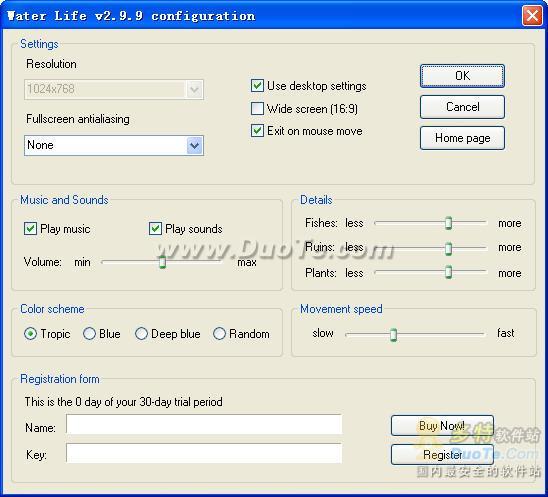
Task: Focus the Name input field
Action: pyautogui.click(x=204, y=424)
